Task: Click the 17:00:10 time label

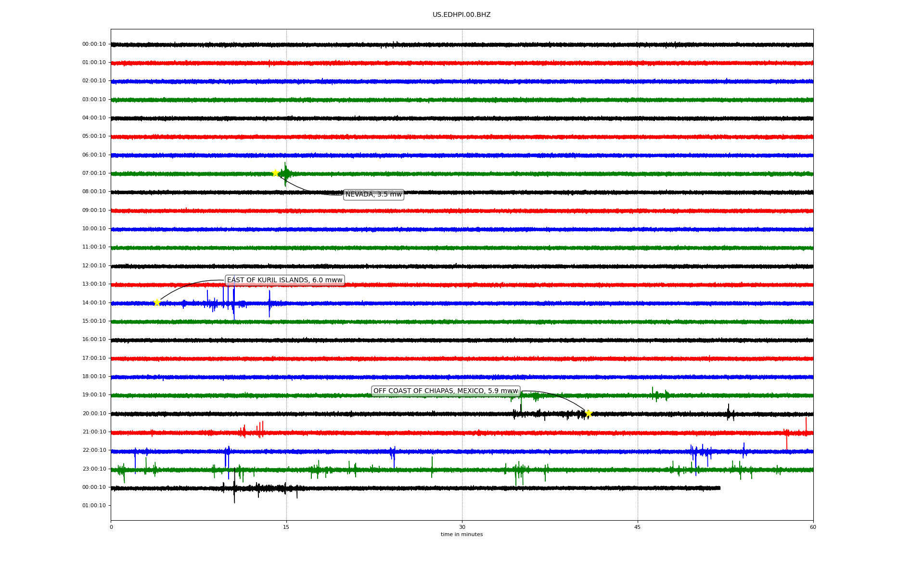Action: (x=94, y=358)
